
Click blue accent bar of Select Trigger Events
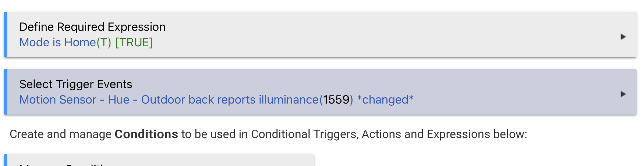click(6, 92)
